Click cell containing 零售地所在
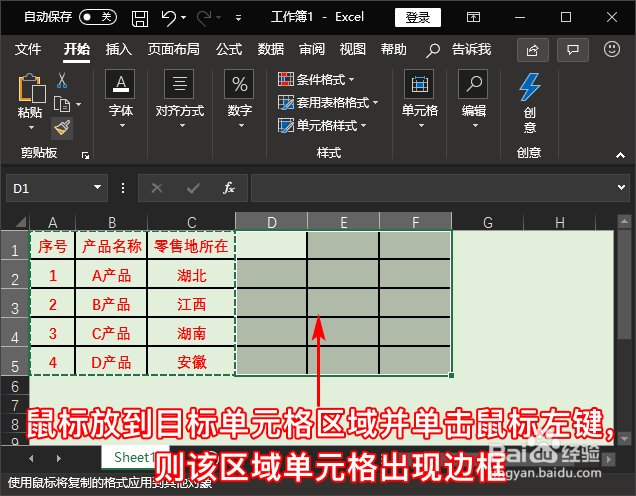 point(191,246)
